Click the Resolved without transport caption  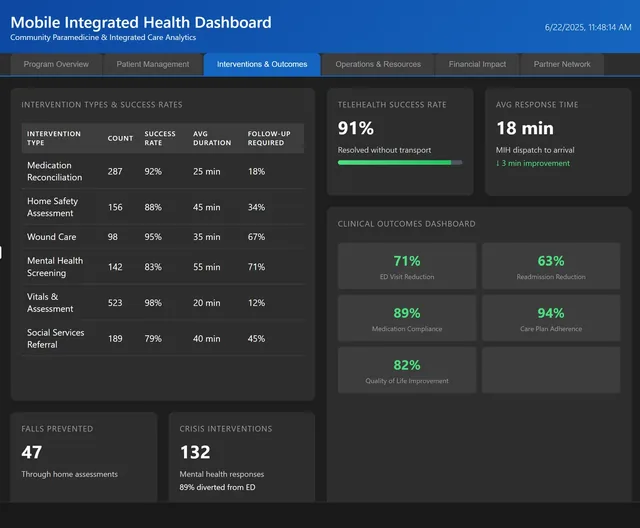point(384,150)
